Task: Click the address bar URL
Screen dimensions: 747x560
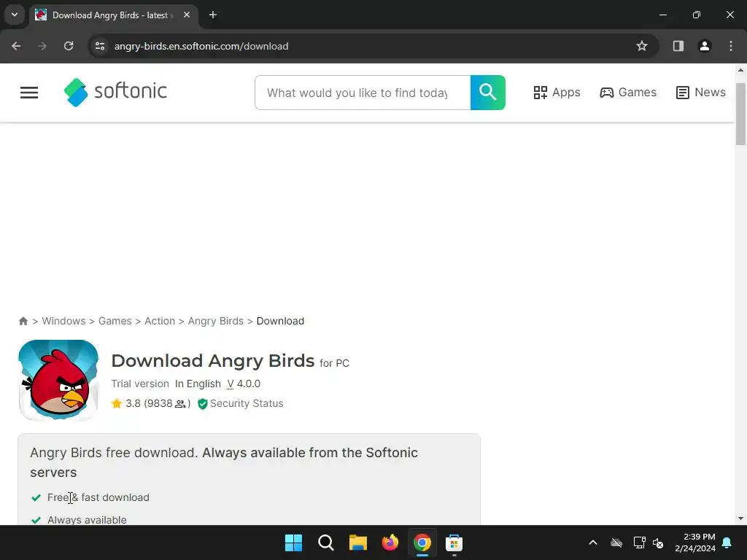Action: tap(201, 46)
